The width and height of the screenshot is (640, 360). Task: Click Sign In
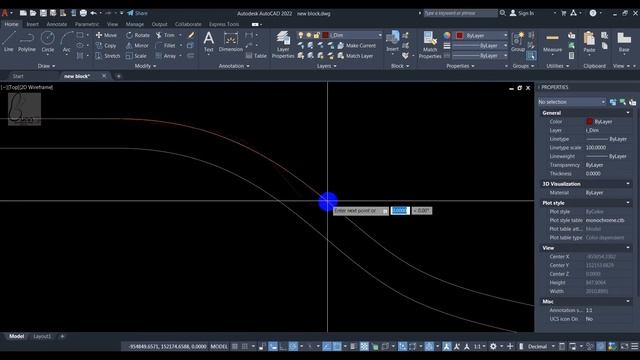tap(522, 13)
